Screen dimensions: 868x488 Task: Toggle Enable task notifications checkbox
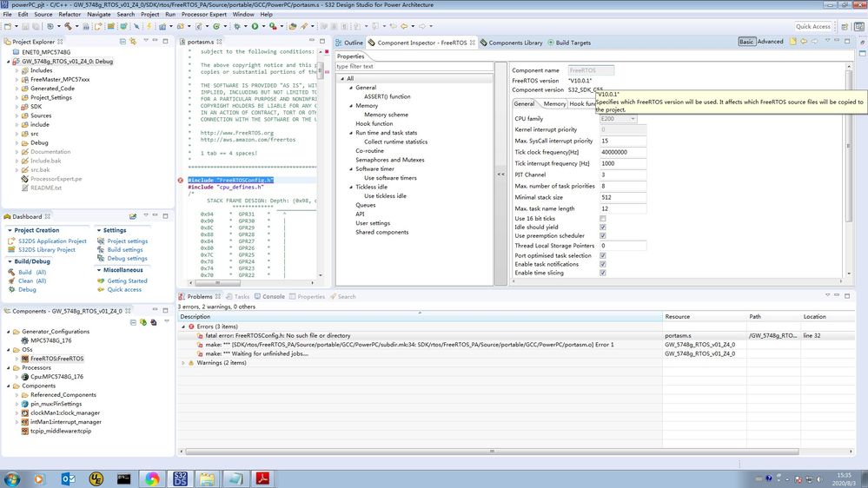[603, 264]
